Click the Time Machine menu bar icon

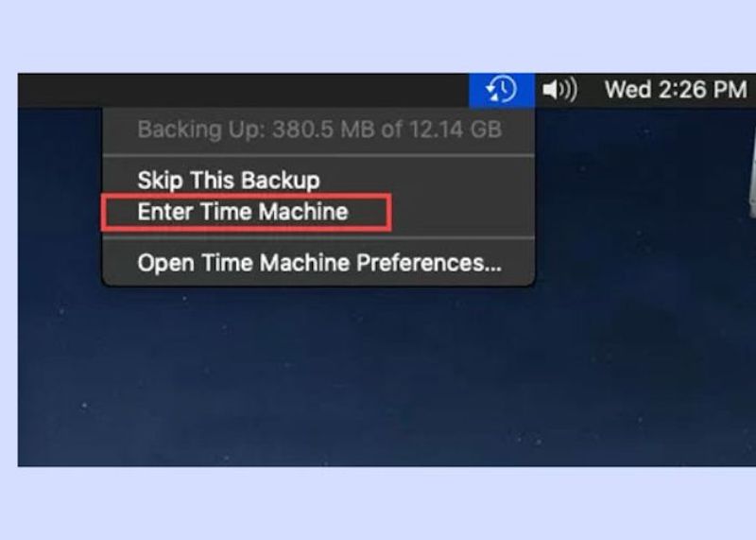pos(502,90)
